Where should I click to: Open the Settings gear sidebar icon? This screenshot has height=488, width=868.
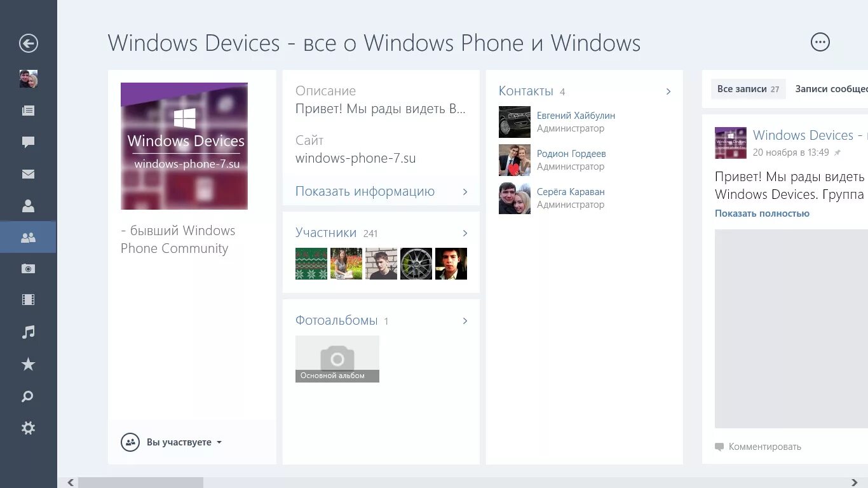click(29, 428)
